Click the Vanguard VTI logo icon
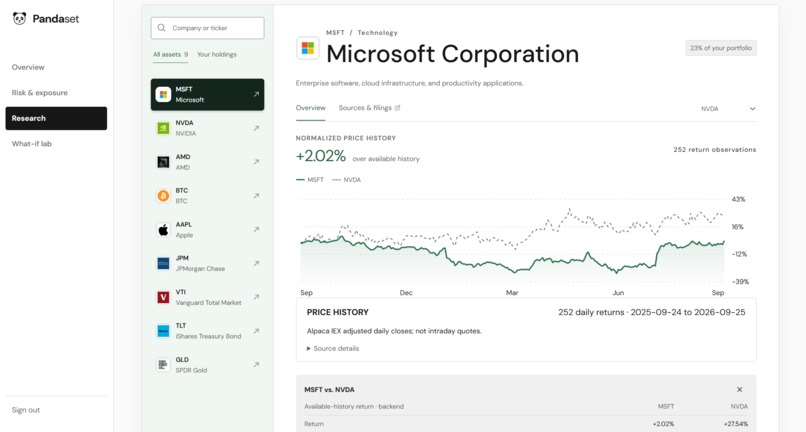The image size is (806, 432). (163, 297)
